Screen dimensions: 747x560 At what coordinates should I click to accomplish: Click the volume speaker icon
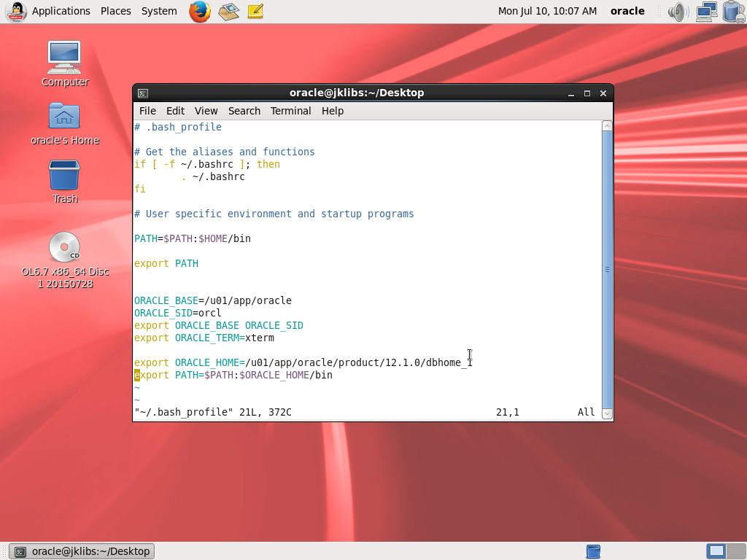click(x=678, y=12)
